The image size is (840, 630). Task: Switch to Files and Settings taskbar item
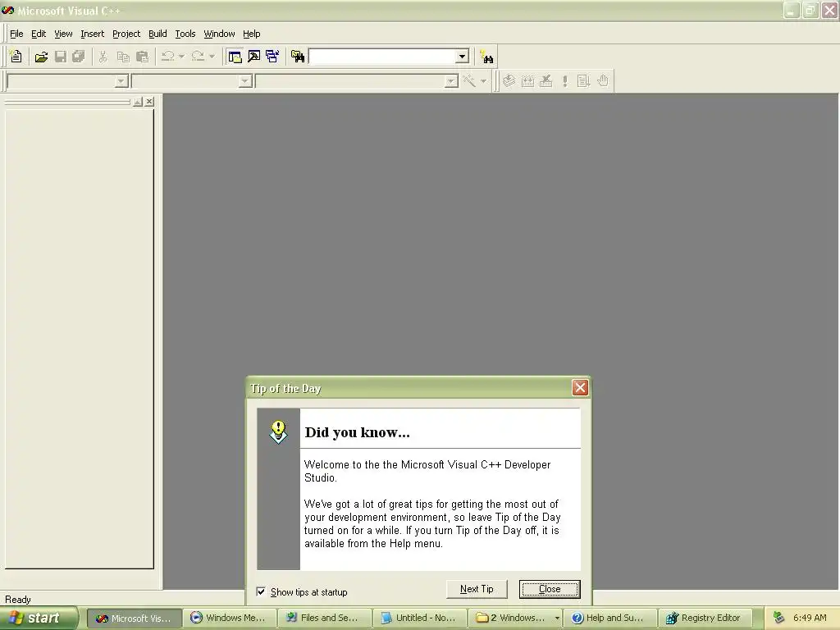(325, 619)
